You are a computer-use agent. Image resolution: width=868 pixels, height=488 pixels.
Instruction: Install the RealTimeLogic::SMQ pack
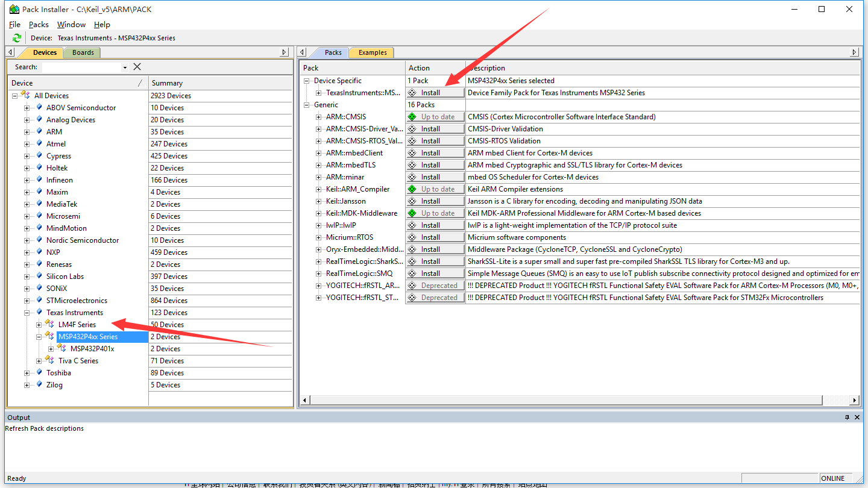(435, 274)
